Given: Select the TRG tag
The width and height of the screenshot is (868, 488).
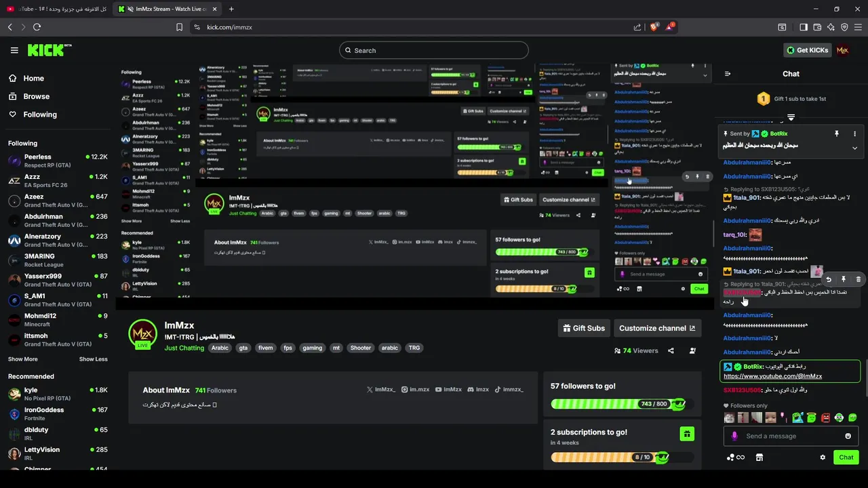Looking at the screenshot, I should pyautogui.click(x=414, y=348).
